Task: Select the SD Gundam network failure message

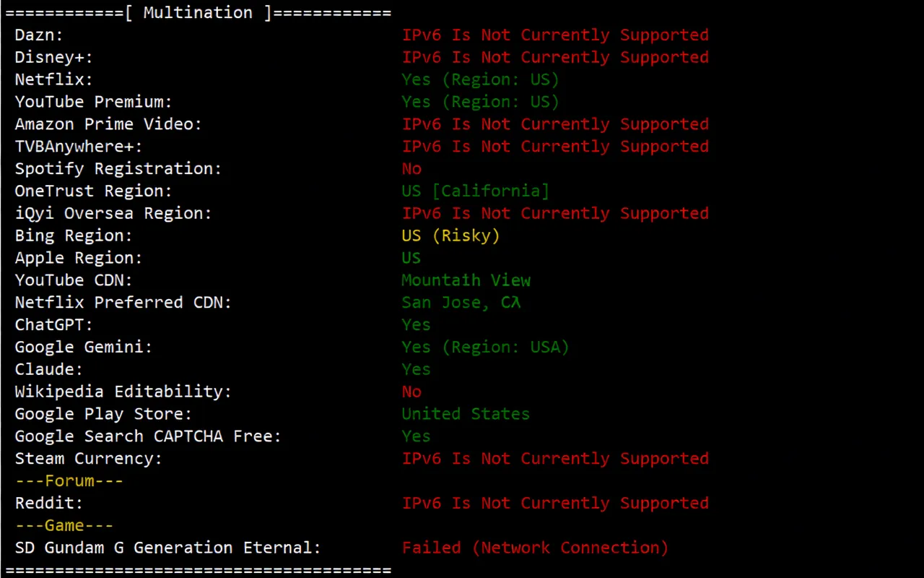Action: 534,547
